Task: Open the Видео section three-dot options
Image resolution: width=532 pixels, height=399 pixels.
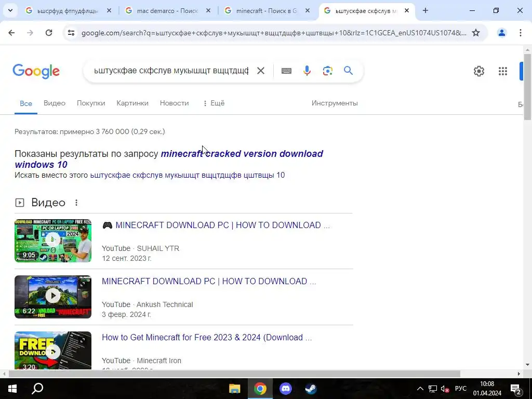Action: (x=76, y=203)
